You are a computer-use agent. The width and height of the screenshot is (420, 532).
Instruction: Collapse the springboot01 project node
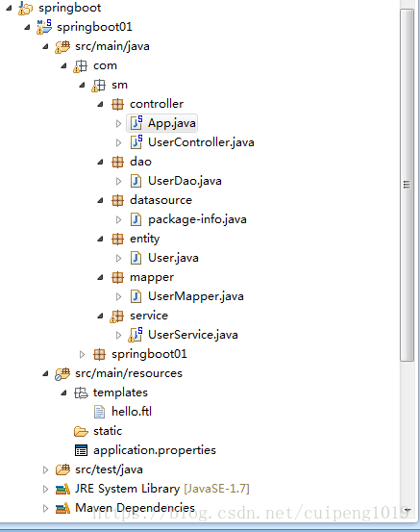point(28,28)
